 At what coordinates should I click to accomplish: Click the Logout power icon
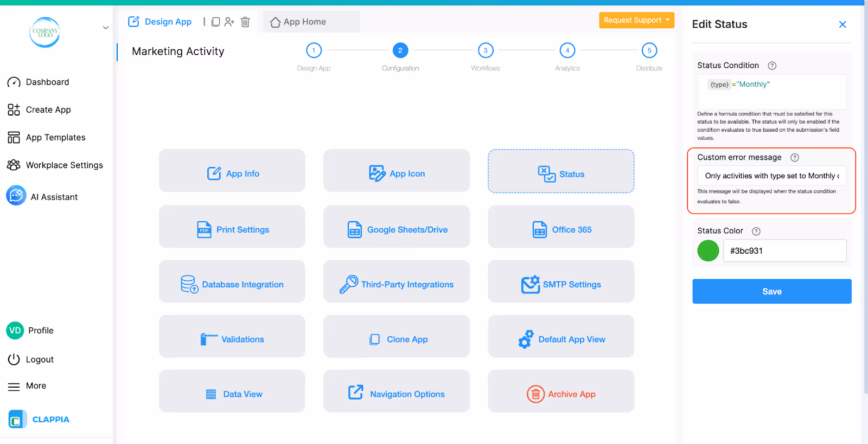click(x=14, y=359)
